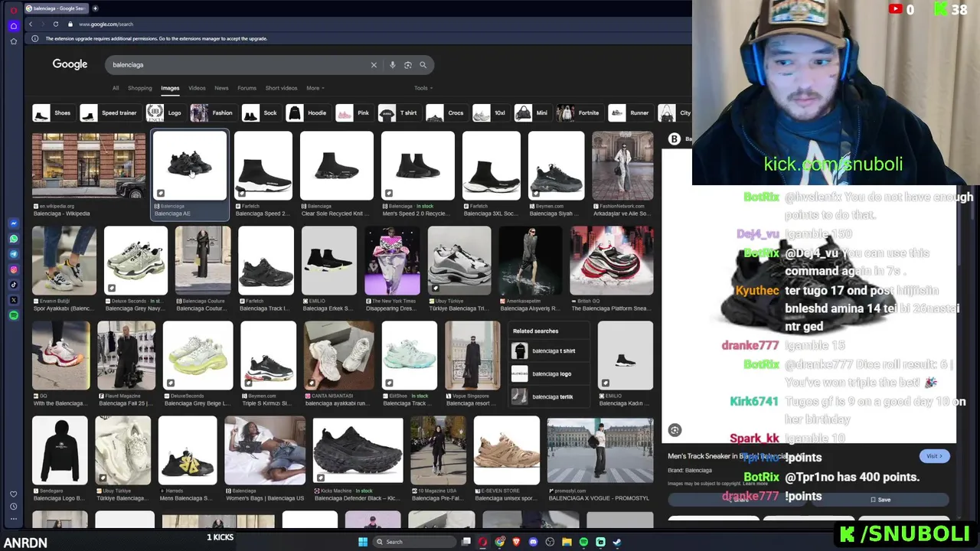
Task: Open The Balenciaga Platform Sneaker thumbnail
Action: 612,260
